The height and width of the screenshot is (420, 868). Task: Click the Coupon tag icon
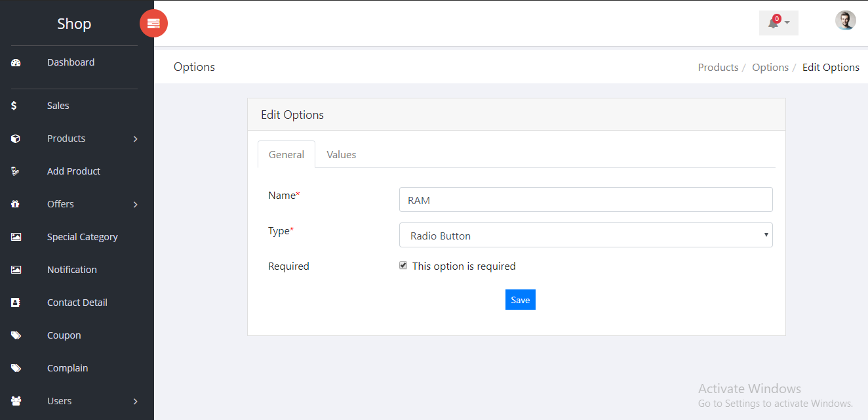16,335
